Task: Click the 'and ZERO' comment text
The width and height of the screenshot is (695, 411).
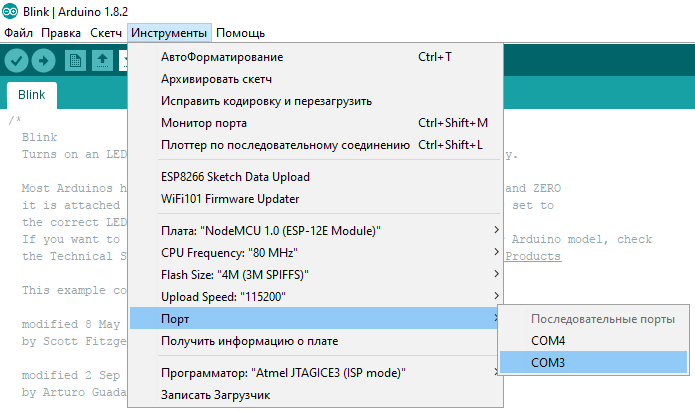Action: pos(533,188)
